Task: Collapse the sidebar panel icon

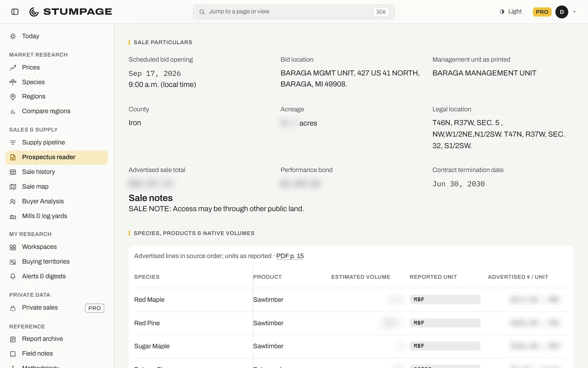Action: coord(15,12)
